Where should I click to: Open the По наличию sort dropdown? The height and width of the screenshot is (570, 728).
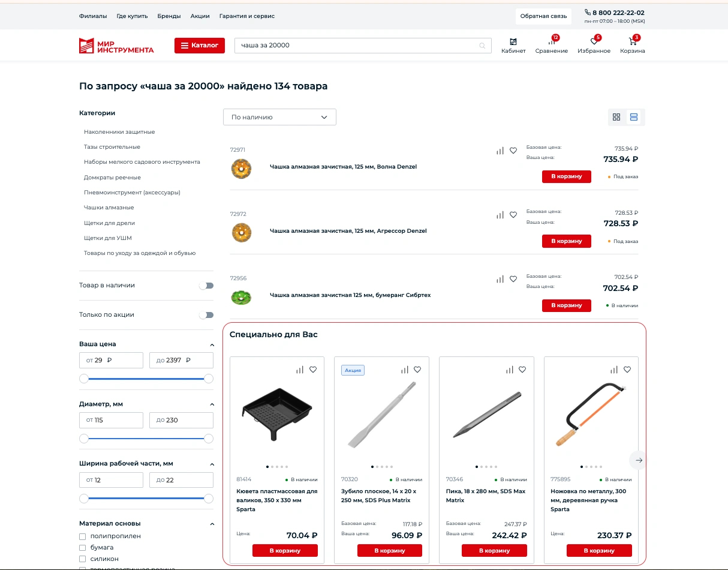(279, 117)
